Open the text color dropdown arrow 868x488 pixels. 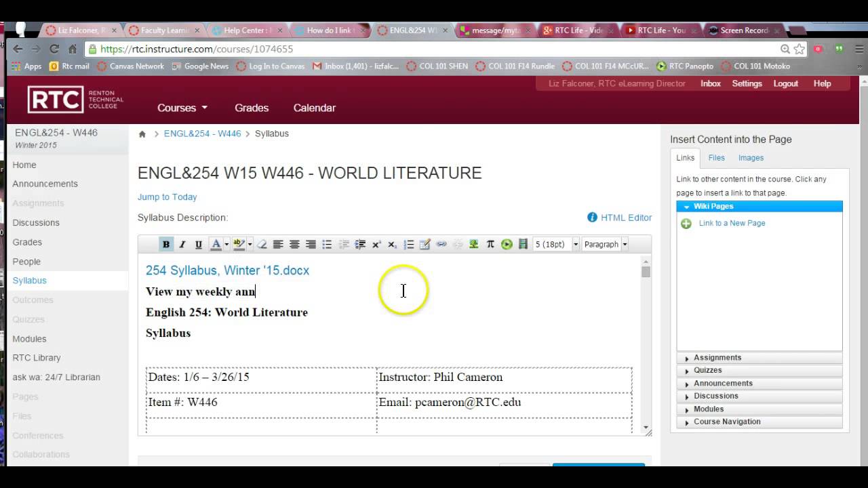click(x=226, y=245)
